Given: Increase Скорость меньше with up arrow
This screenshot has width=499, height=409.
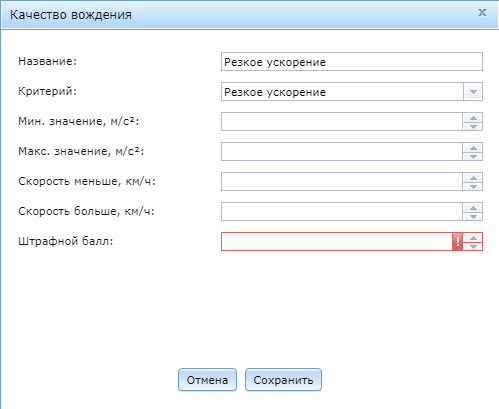Looking at the screenshot, I should click(x=473, y=177).
